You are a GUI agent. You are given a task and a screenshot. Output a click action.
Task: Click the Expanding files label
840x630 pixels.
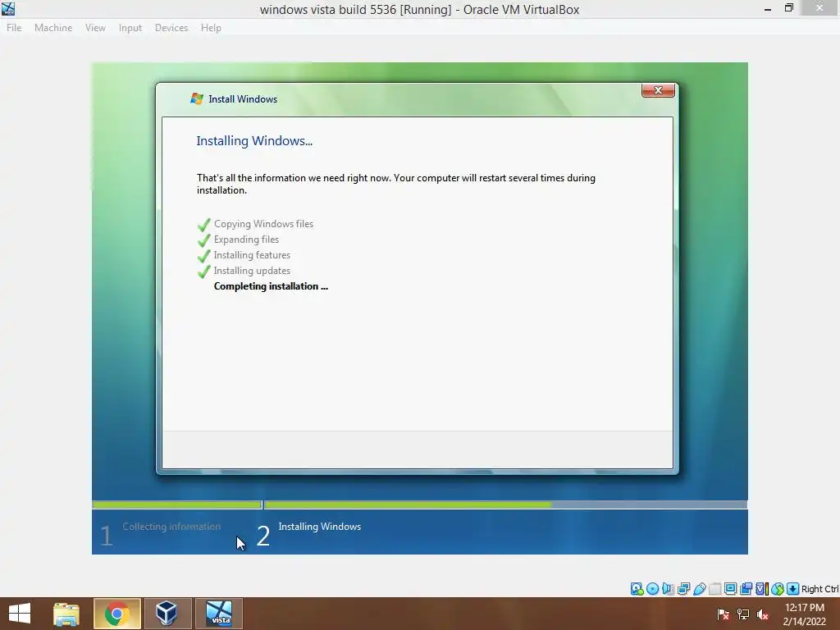click(246, 240)
